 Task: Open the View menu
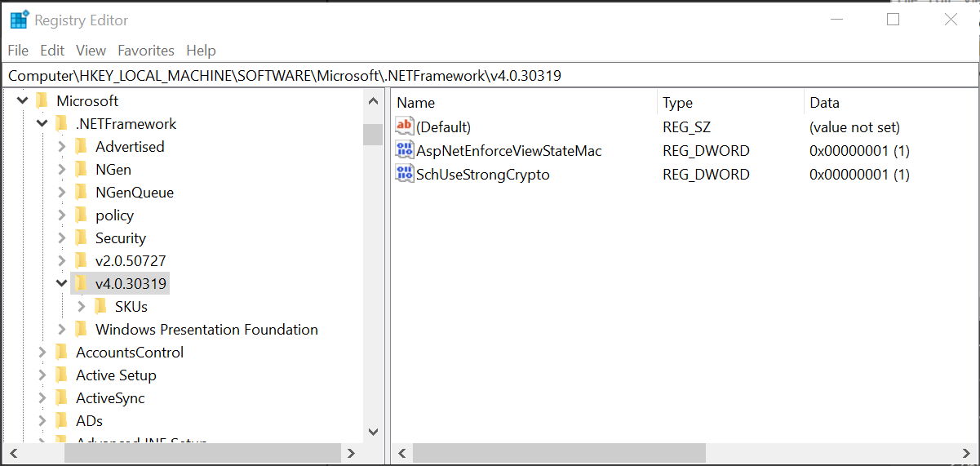coord(91,51)
